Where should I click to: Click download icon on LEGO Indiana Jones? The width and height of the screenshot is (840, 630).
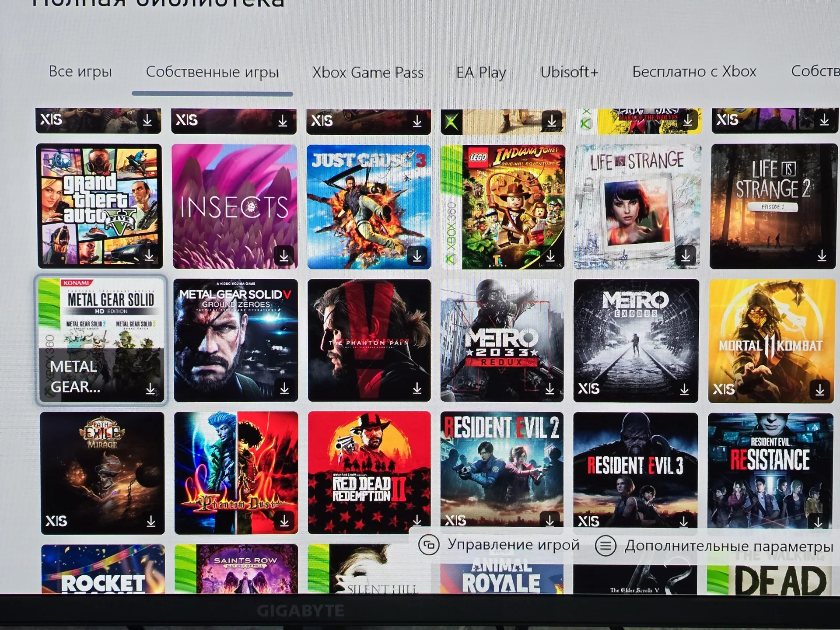pos(551,256)
